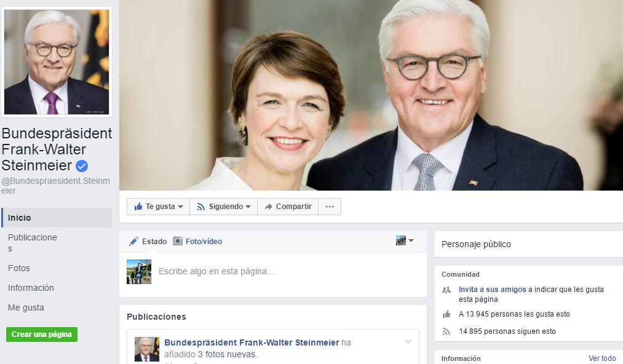This screenshot has width=623, height=364.
Task: Click the Escribe algo en esta página field
Action: click(216, 271)
